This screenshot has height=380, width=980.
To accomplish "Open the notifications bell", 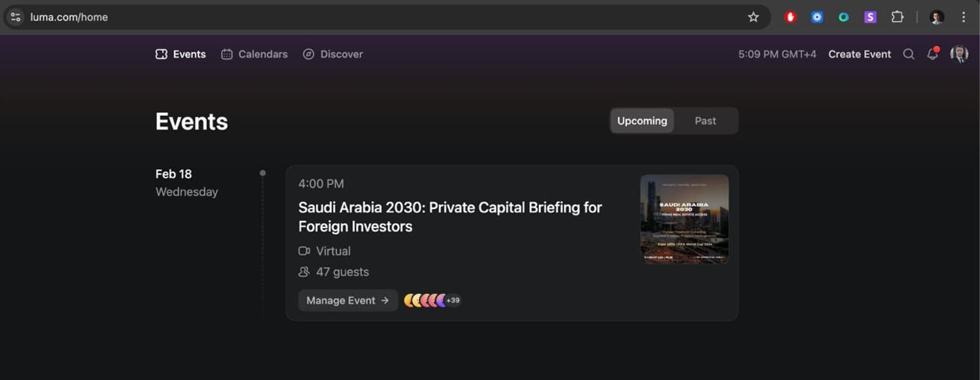I will point(933,54).
